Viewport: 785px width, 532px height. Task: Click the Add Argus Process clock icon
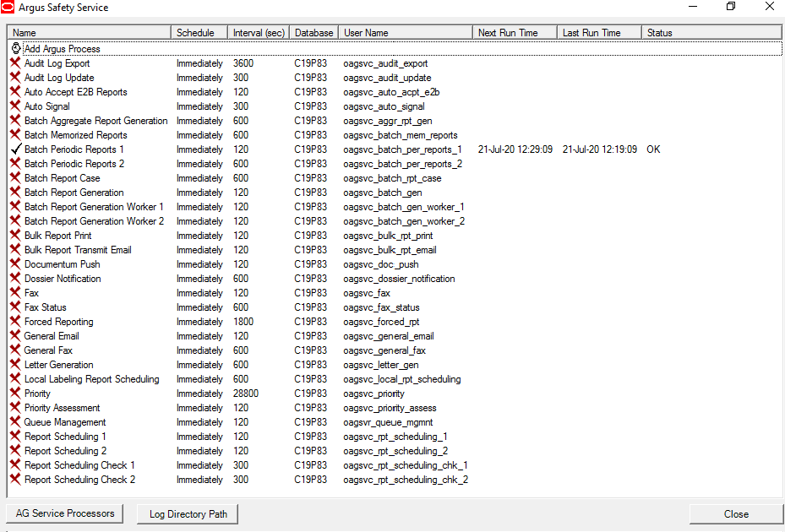tap(16, 48)
